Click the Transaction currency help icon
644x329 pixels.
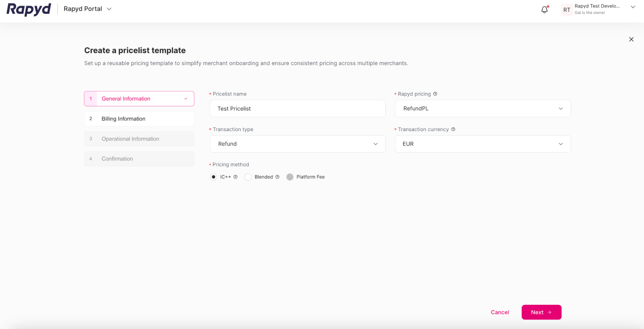(453, 129)
